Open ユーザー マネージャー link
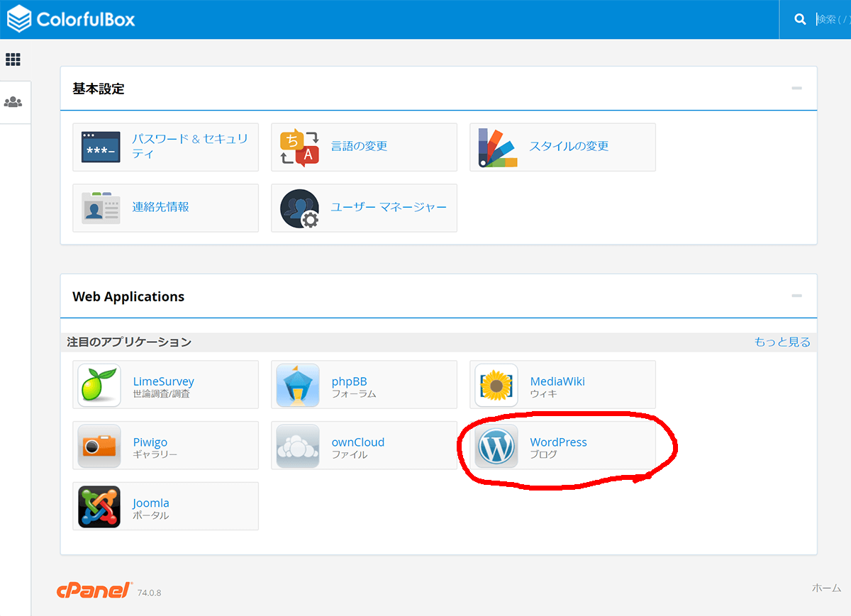Screen dimensions: 851x616 tap(389, 207)
